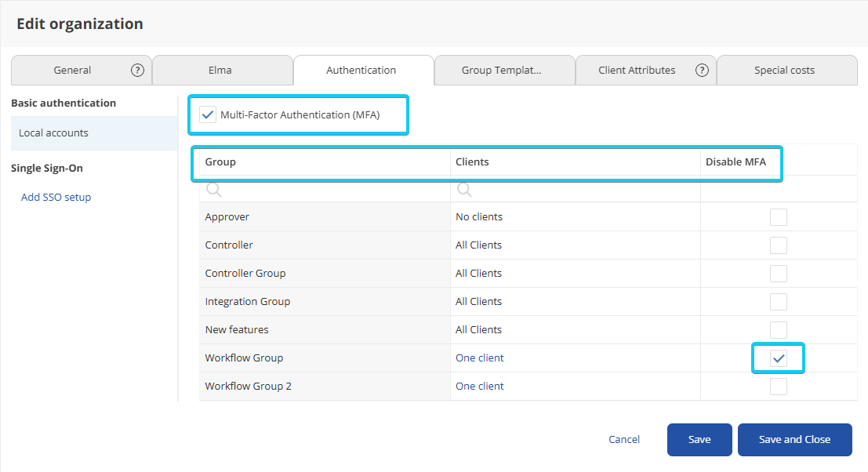Click the Disable MFA column header
The width and height of the screenshot is (868, 472).
(735, 162)
